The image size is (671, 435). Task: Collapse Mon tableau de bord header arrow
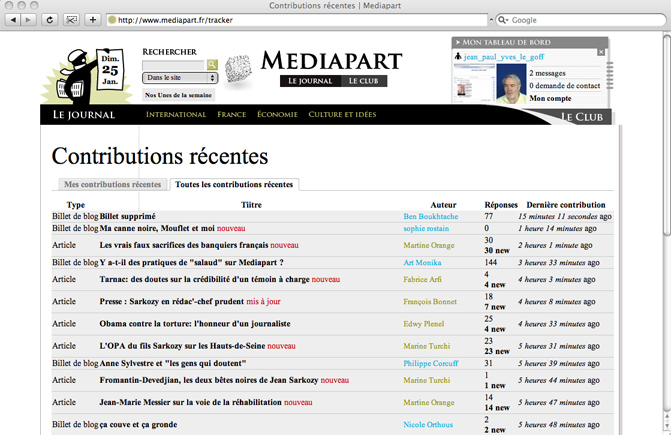click(457, 42)
